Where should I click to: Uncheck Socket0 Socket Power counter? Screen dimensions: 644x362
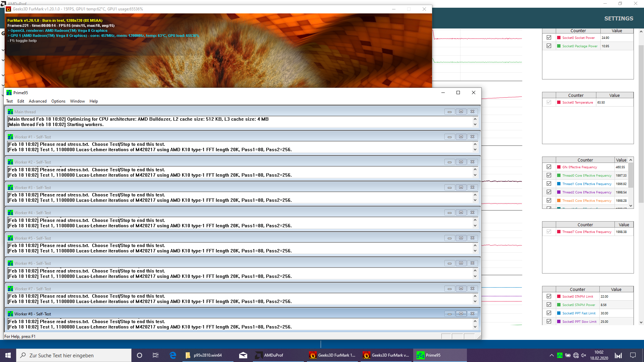549,38
